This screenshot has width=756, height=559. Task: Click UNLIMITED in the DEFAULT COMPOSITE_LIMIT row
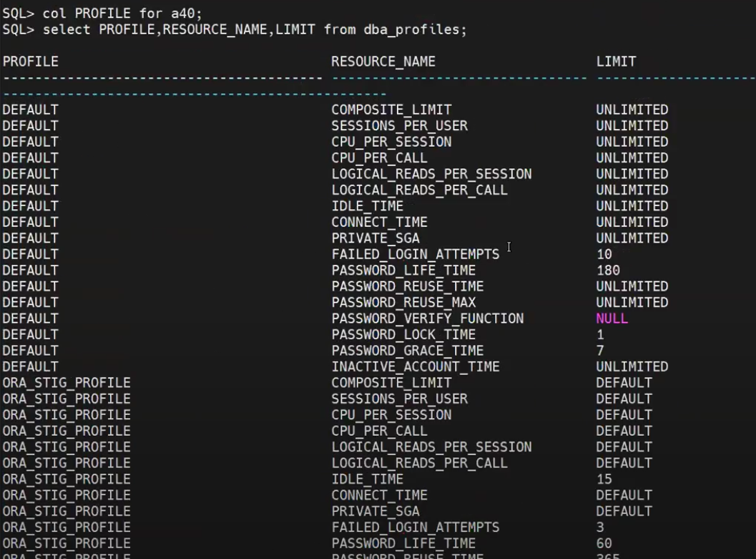pyautogui.click(x=632, y=110)
